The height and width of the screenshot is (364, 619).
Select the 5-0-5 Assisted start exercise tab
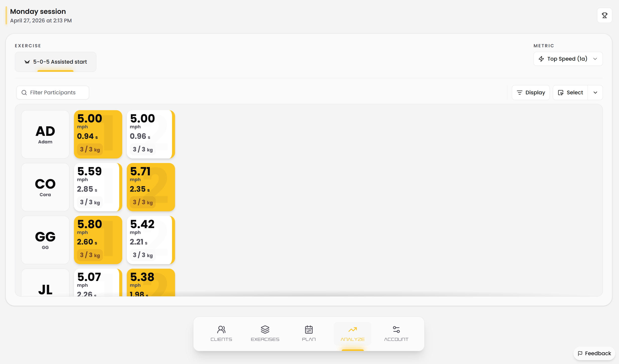[x=56, y=62]
